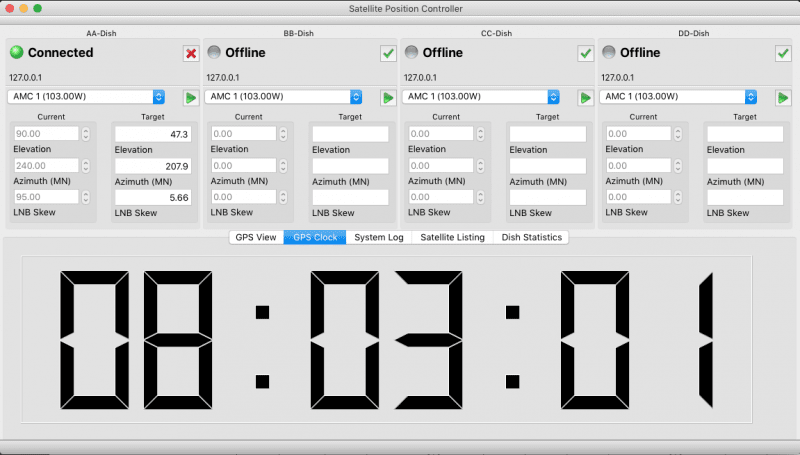Click the AA-Dish target elevation field
This screenshot has height=455, width=800.
click(x=152, y=134)
